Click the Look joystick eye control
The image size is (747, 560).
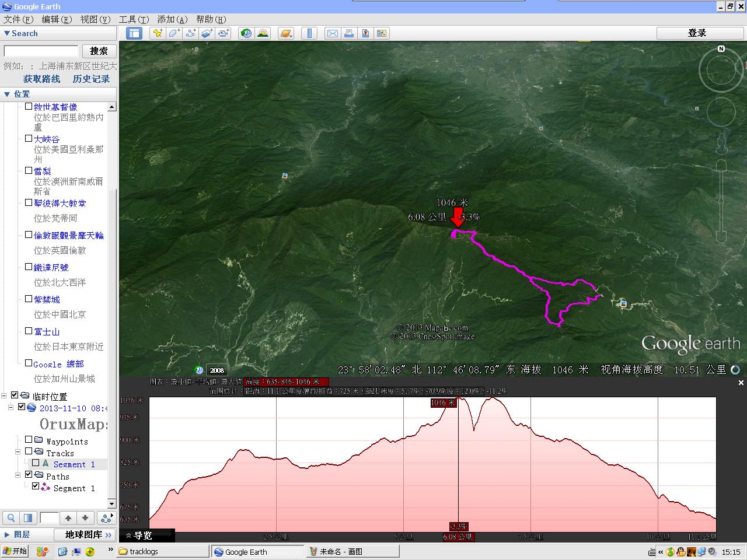click(x=721, y=70)
